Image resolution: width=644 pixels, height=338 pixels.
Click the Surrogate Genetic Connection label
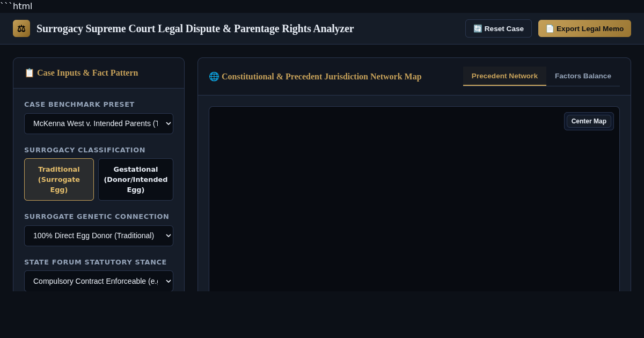click(97, 217)
